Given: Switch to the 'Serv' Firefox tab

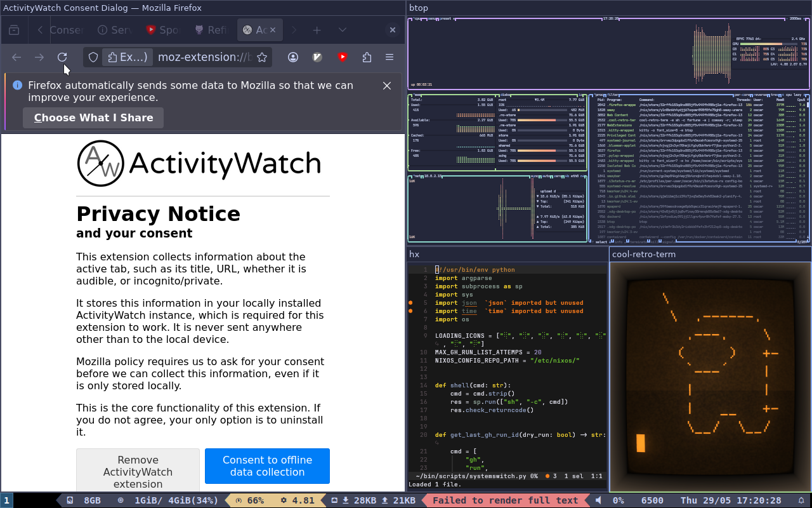Looking at the screenshot, I should tap(114, 30).
